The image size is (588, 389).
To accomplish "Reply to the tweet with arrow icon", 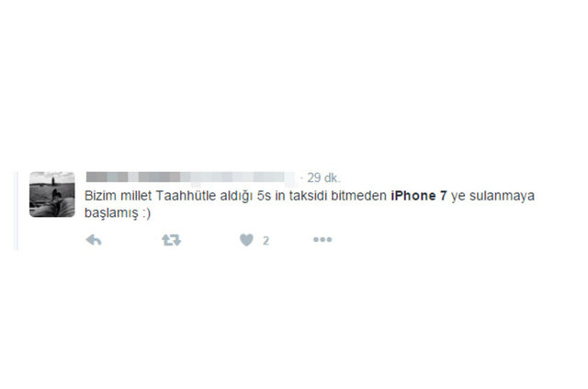I will pos(94,240).
